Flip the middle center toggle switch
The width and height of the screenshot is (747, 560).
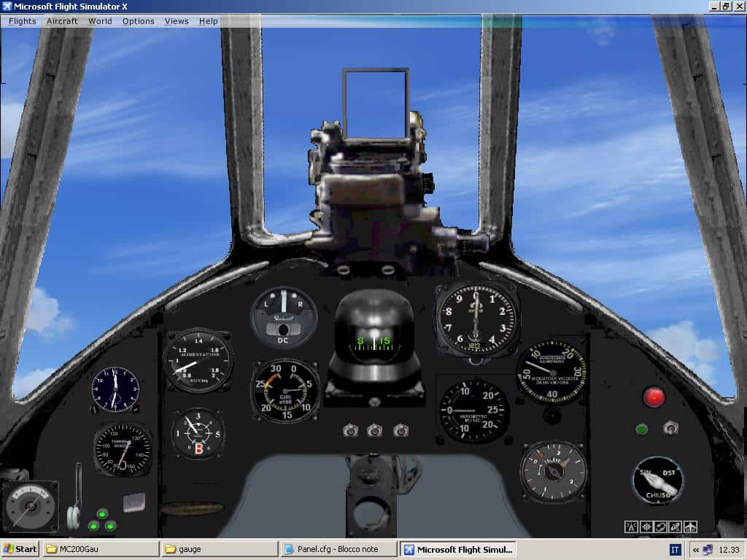click(375, 430)
